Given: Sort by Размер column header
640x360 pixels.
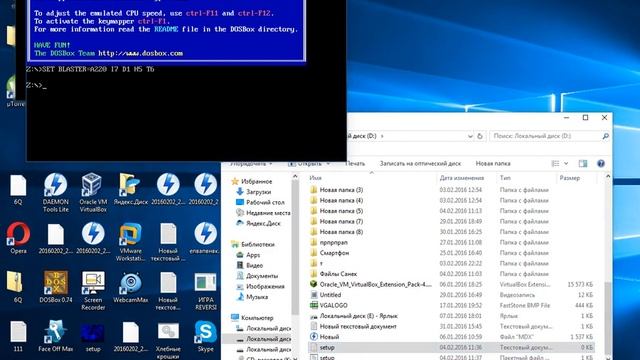Looking at the screenshot, I should click(x=569, y=178).
